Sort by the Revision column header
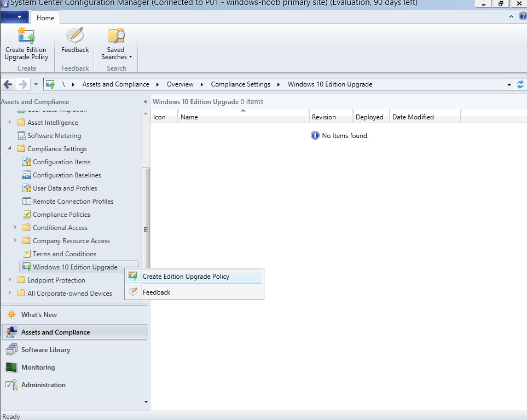 tap(331, 117)
